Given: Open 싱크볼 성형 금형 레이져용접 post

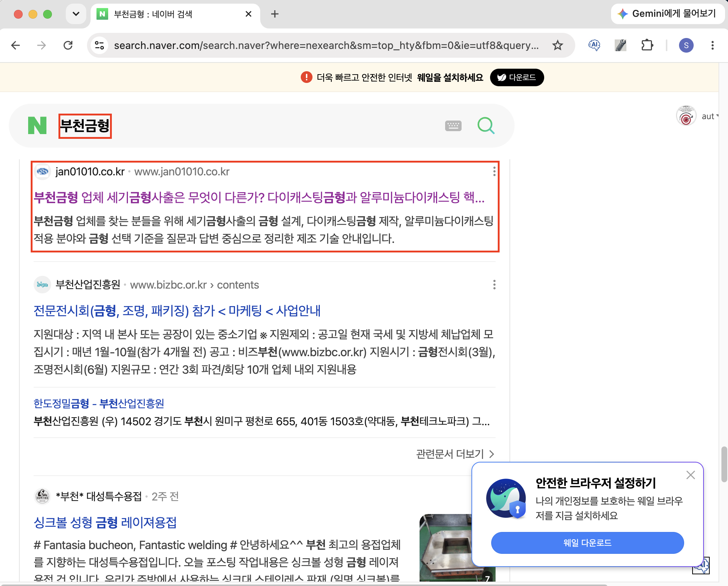Looking at the screenshot, I should click(105, 522).
